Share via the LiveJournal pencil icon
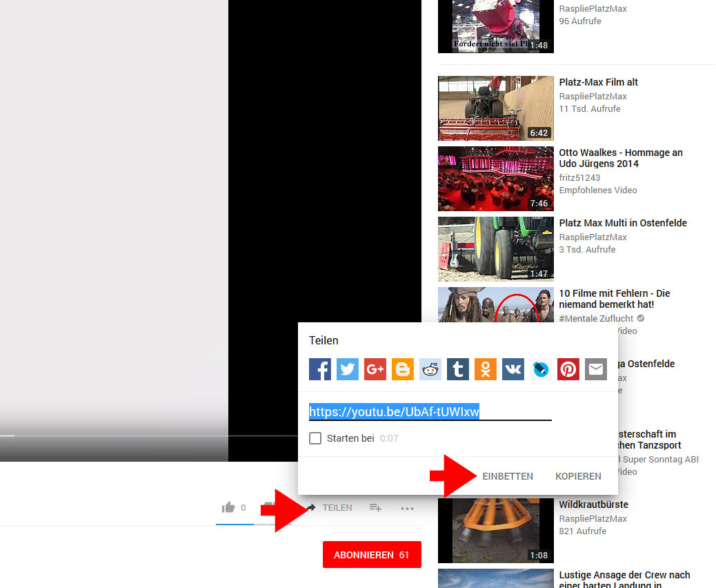716x588 pixels. coord(541,369)
